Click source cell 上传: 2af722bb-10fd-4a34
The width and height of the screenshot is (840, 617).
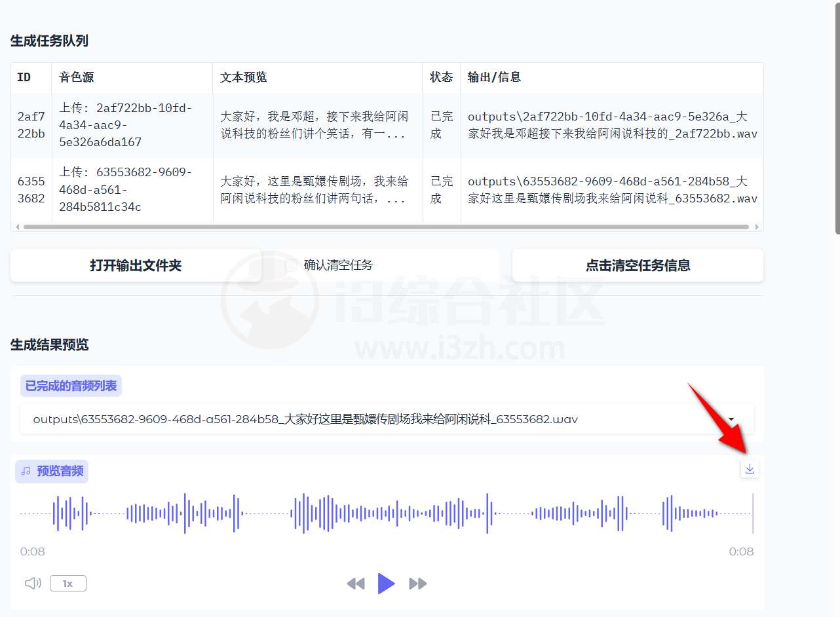[132, 125]
